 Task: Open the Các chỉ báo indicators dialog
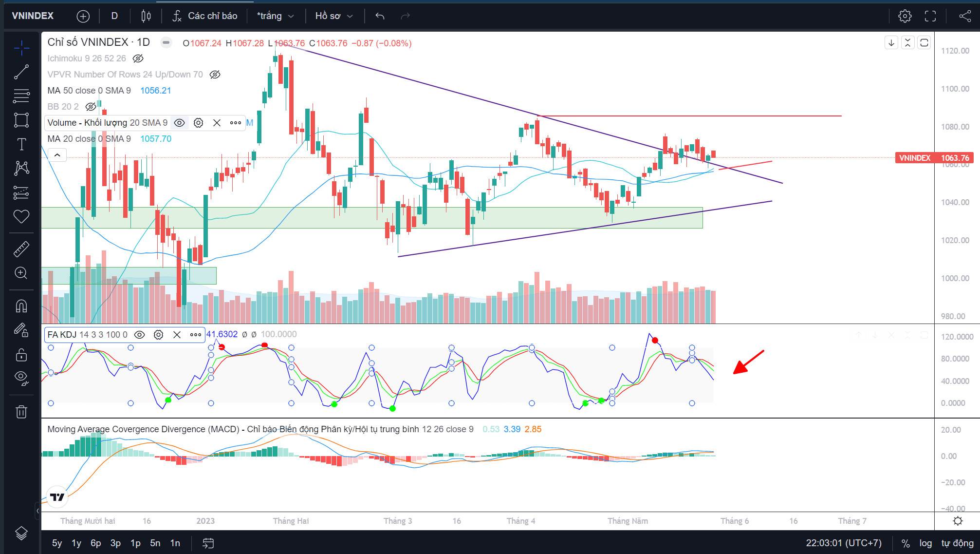205,16
